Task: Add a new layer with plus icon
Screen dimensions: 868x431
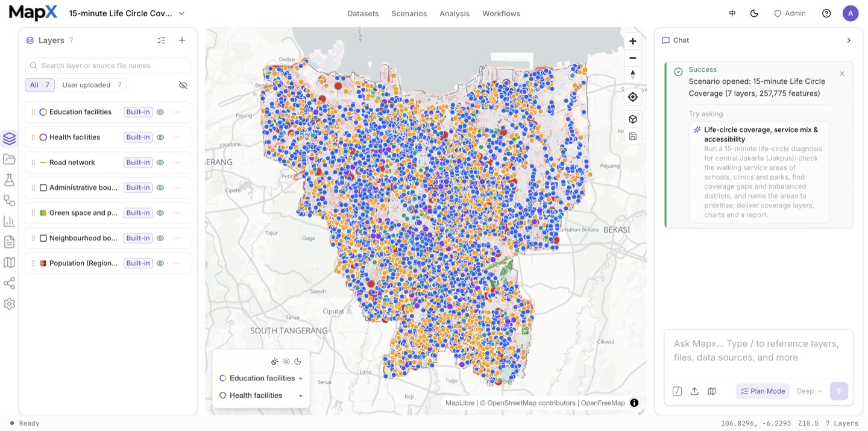Action: point(182,40)
